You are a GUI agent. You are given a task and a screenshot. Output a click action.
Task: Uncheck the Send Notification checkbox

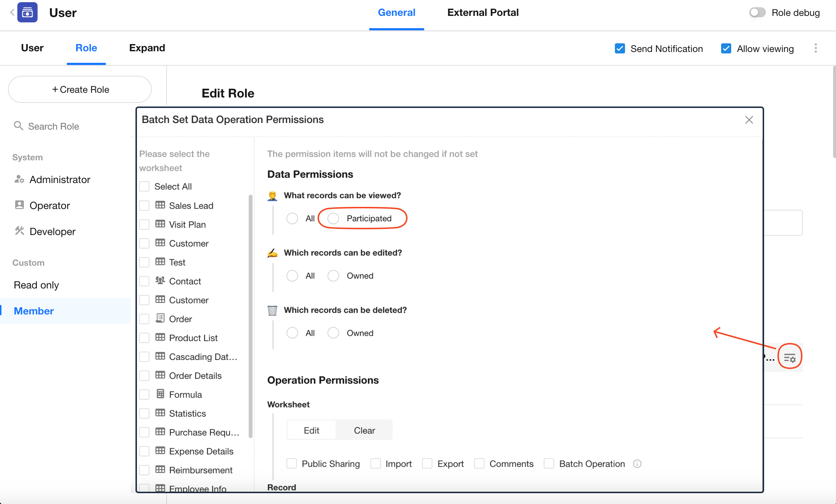click(x=620, y=49)
